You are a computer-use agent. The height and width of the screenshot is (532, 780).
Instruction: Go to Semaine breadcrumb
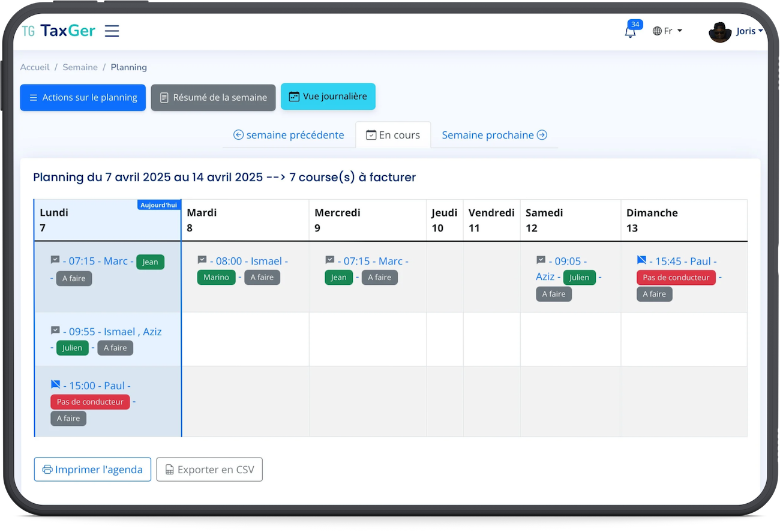[80, 67]
